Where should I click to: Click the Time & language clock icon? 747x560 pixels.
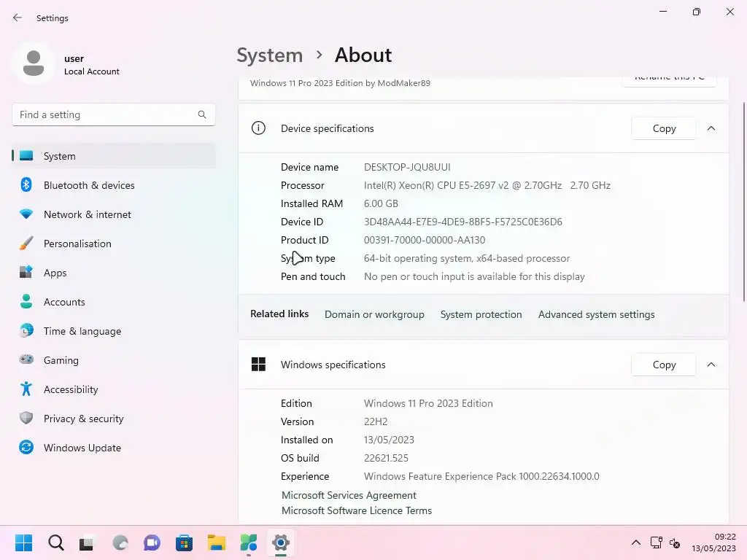click(26, 330)
